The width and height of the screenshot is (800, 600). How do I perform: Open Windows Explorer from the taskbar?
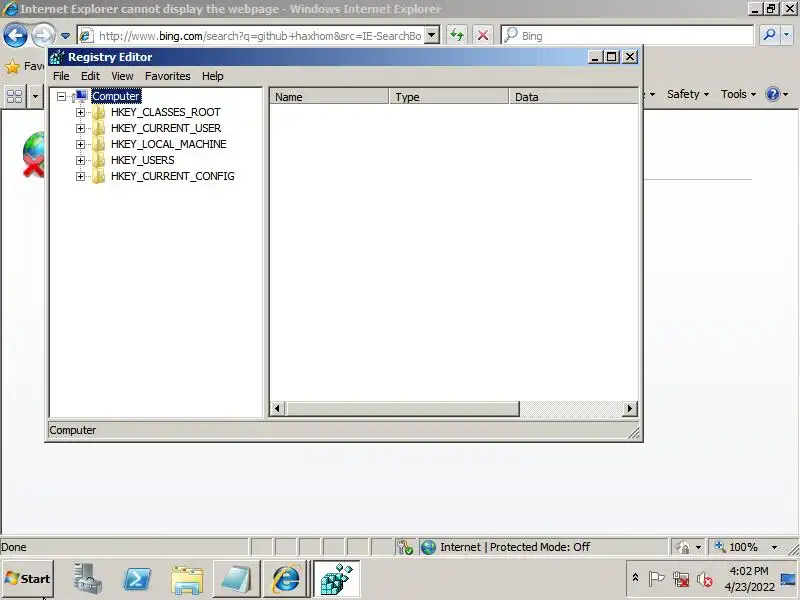pyautogui.click(x=187, y=580)
